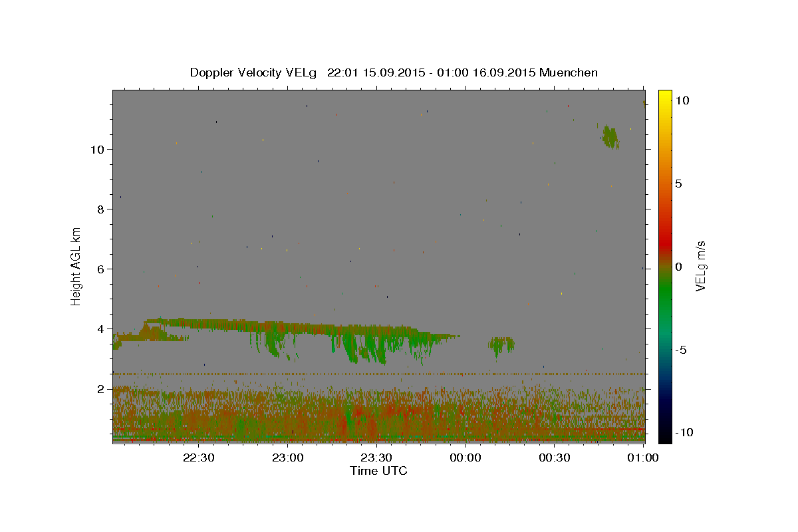Click the 'Height AGL km' y-axis label
Screen dimensions: 798x532
[76, 265]
